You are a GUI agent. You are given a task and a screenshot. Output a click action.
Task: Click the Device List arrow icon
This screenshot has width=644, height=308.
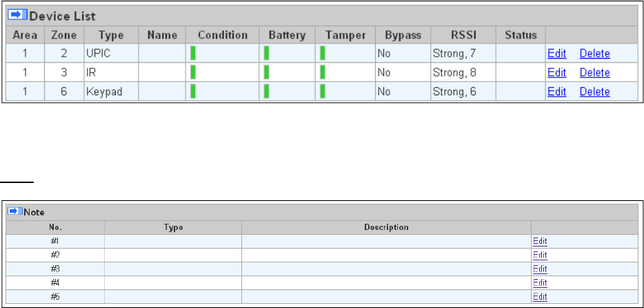point(17,16)
